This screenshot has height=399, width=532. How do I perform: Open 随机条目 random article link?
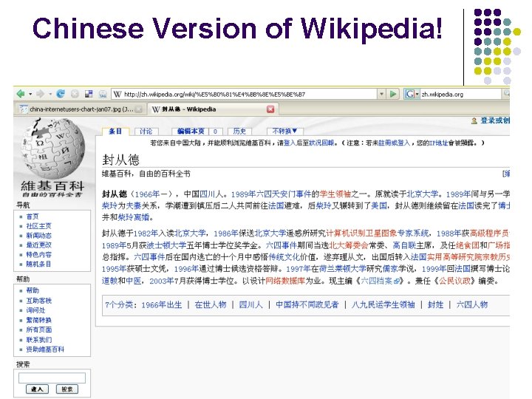38,264
